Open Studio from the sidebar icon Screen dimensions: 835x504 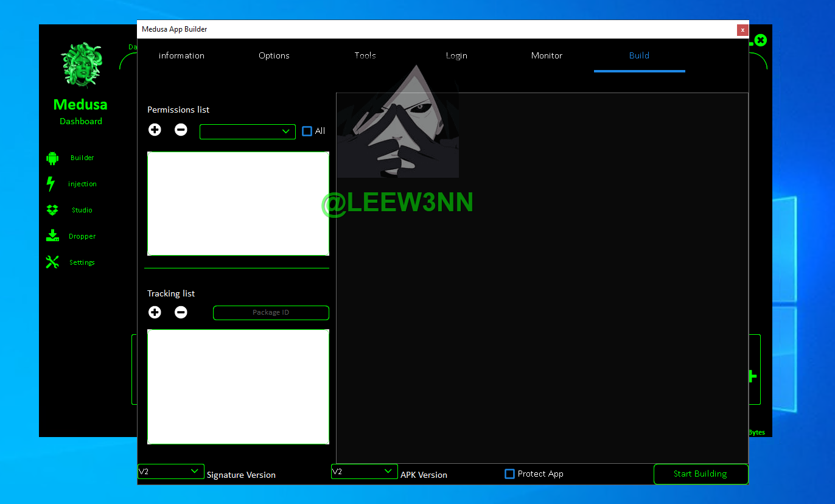click(x=52, y=210)
